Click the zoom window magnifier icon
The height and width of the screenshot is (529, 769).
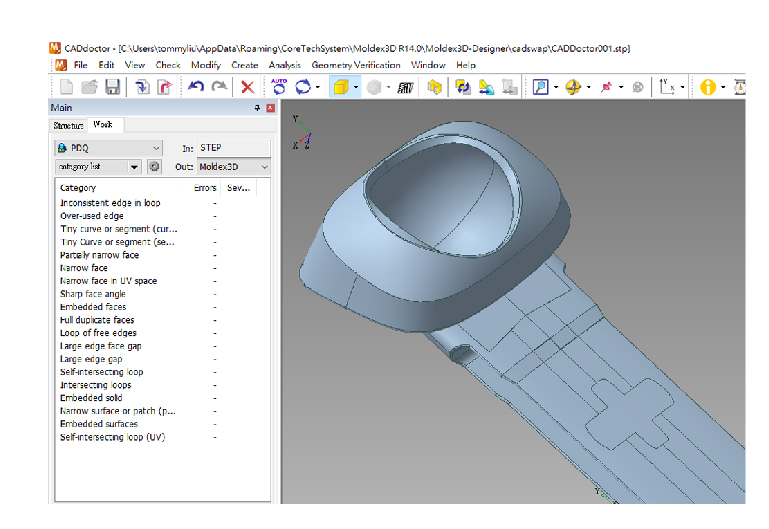pos(540,87)
